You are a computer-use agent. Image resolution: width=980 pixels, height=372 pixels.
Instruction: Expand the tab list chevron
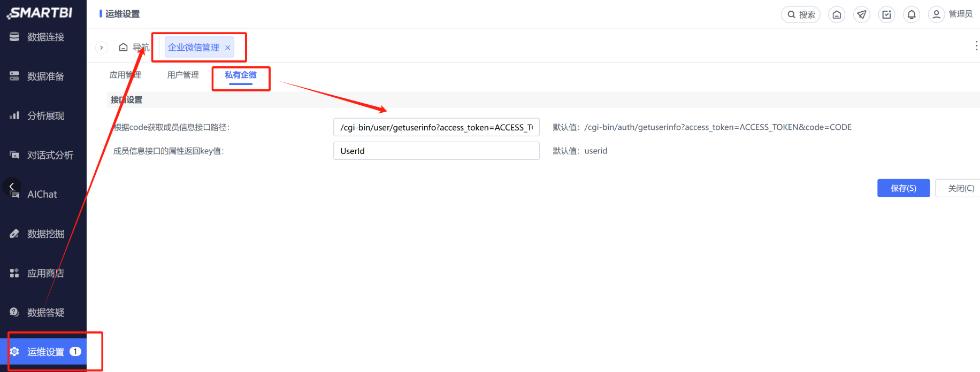pyautogui.click(x=102, y=48)
